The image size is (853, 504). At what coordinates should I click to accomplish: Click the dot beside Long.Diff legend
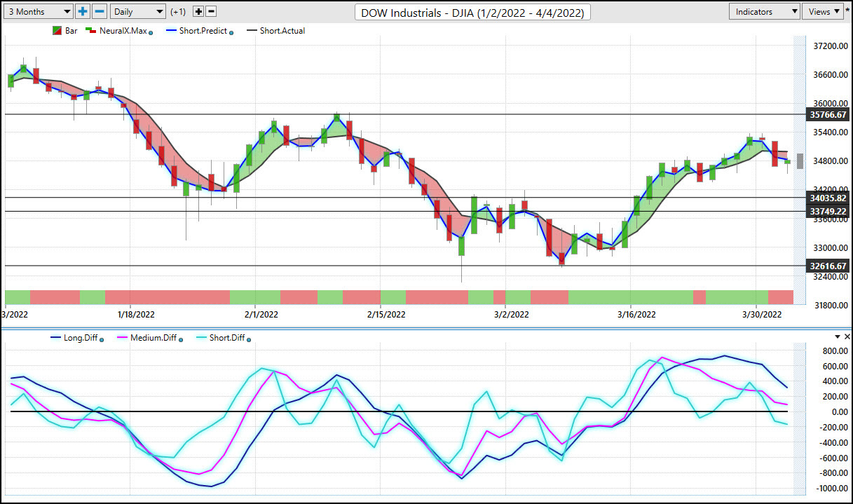(102, 340)
